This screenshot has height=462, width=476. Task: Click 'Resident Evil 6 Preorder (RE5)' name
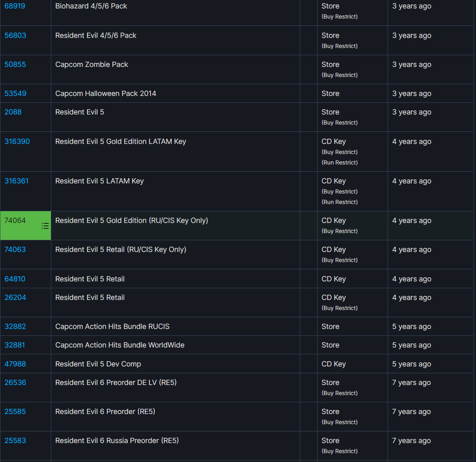tap(105, 412)
